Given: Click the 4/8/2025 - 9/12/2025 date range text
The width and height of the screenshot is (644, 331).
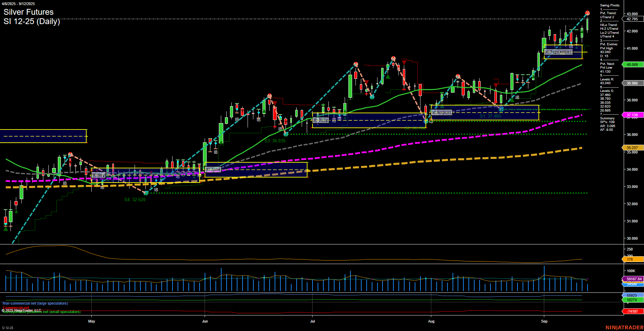Looking at the screenshot, I should click(x=19, y=3).
